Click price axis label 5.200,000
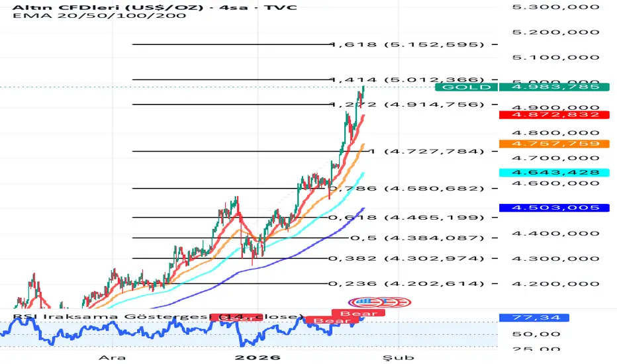The width and height of the screenshot is (617, 364). coord(555,32)
